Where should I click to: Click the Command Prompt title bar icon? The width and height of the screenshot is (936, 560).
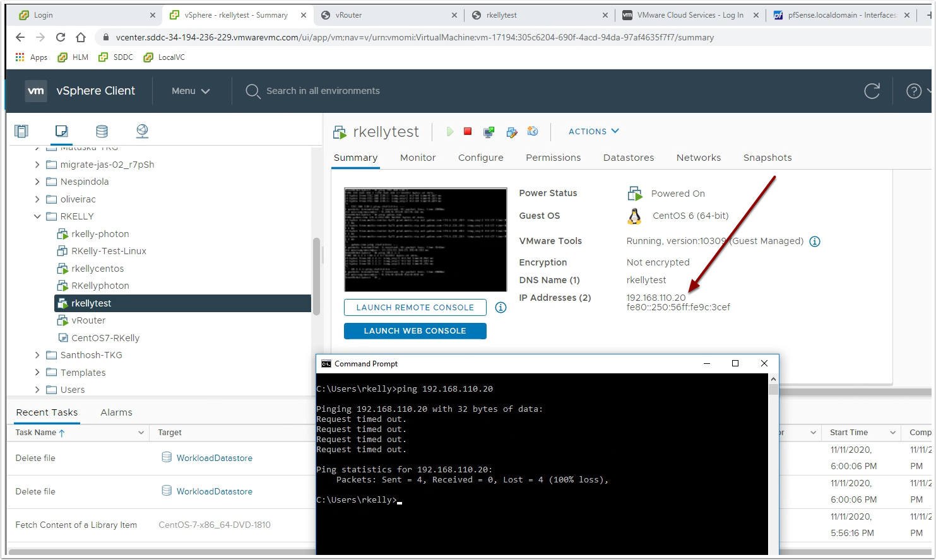pos(326,364)
